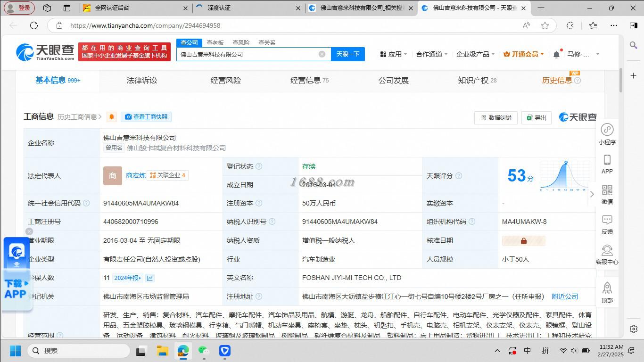Open 客服中心 customer service icon

pos(607,250)
